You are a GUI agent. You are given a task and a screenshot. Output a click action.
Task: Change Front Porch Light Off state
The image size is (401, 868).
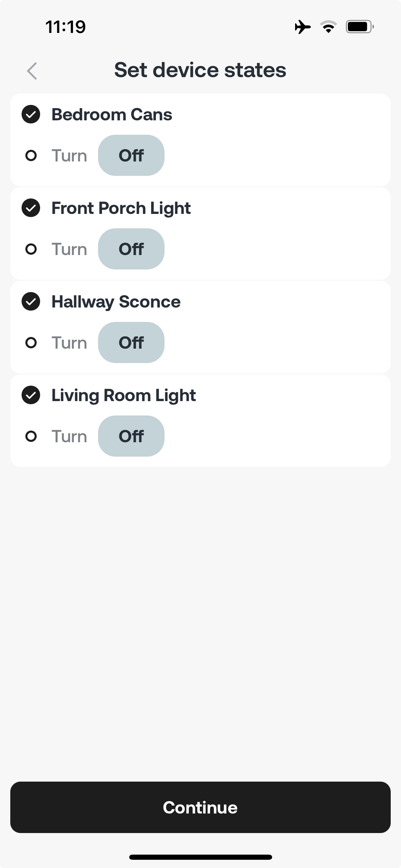131,249
